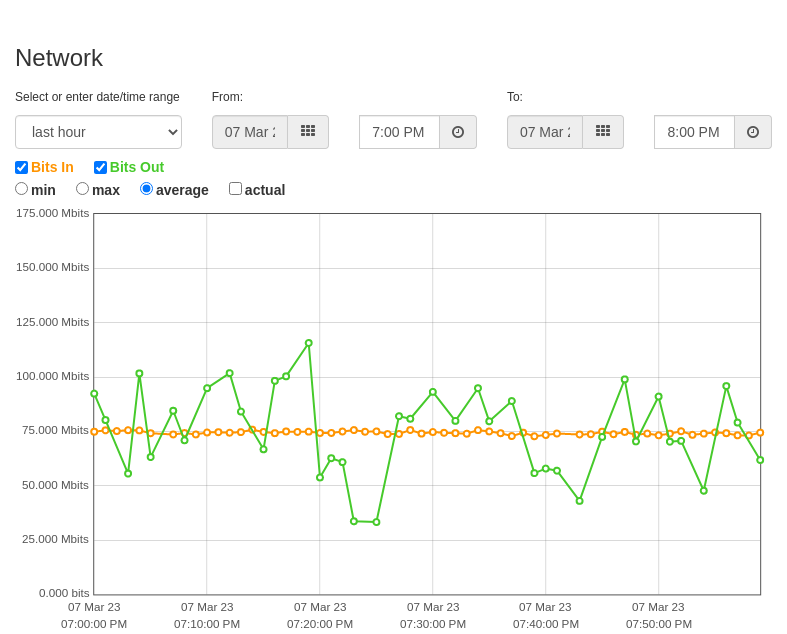Click the highest green Bits Out peak point
This screenshot has height=634, width=787.
point(309,343)
